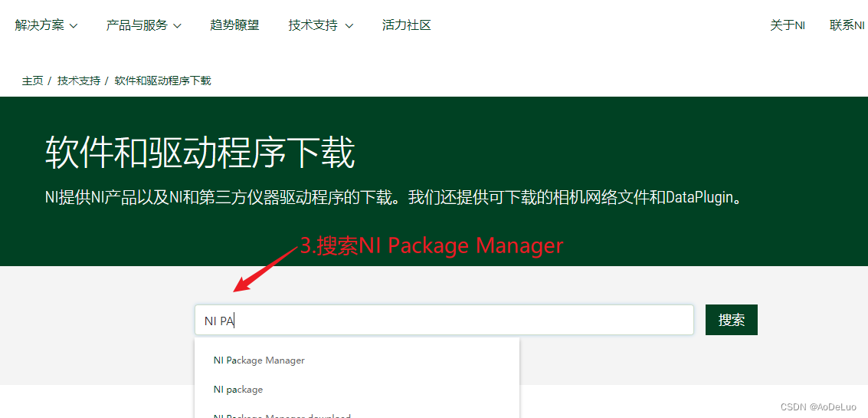Open the 解决方案 menu

pos(46,25)
